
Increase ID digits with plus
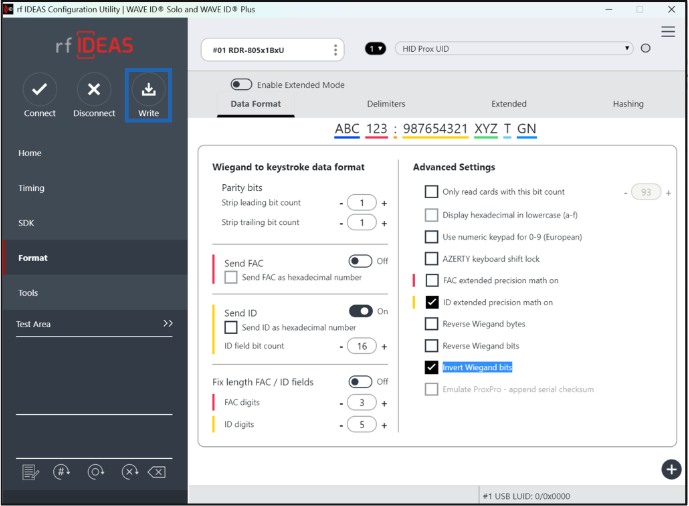pos(384,425)
